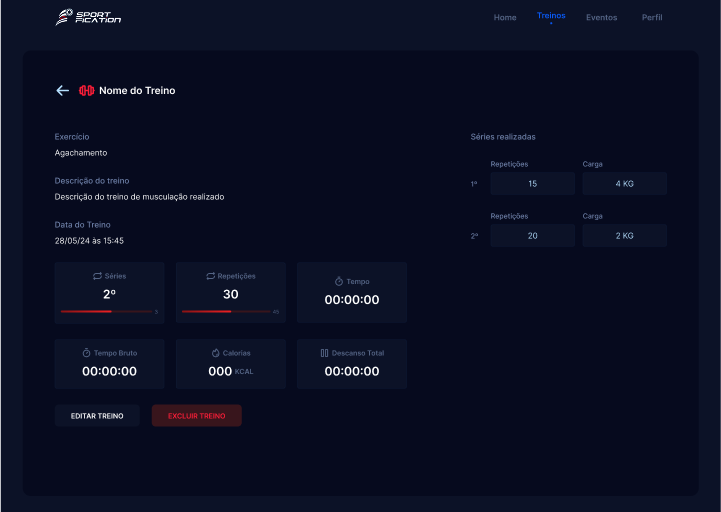Screen dimensions: 721x512
Task: Click the stopwatch icon beside Tempo
Action: pyautogui.click(x=339, y=281)
